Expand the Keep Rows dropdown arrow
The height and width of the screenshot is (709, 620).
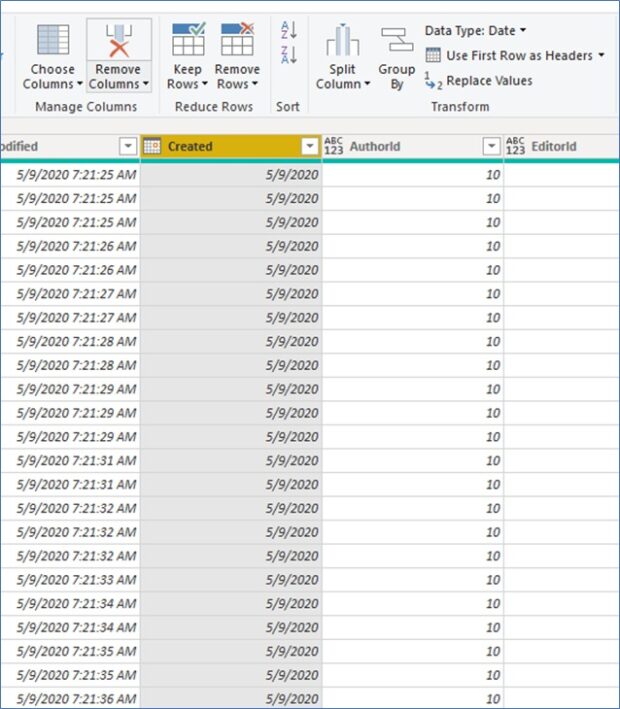click(204, 84)
